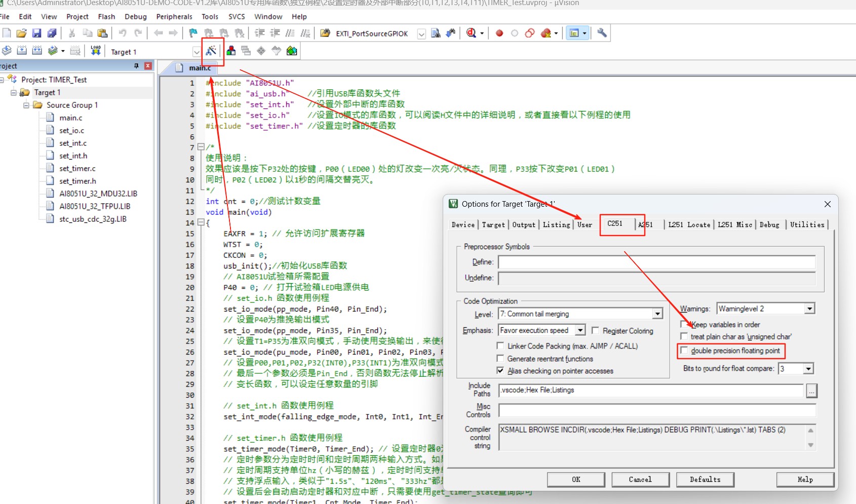Click the Rebuild all target files icon

click(x=37, y=51)
